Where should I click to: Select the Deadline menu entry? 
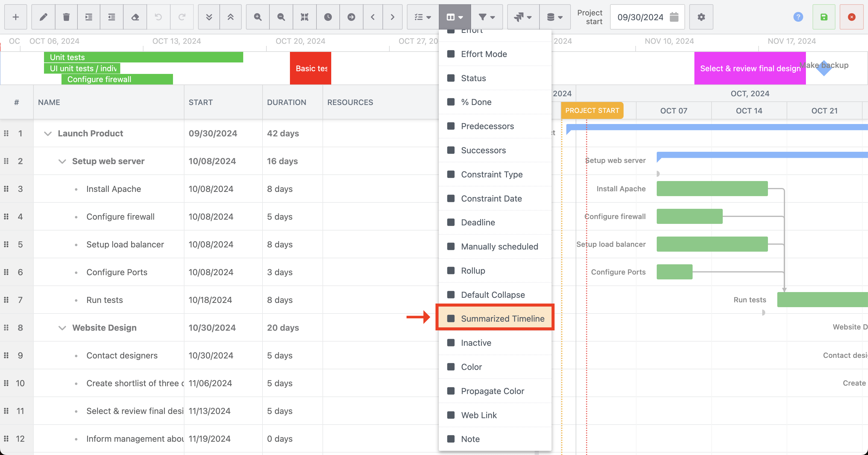(478, 222)
